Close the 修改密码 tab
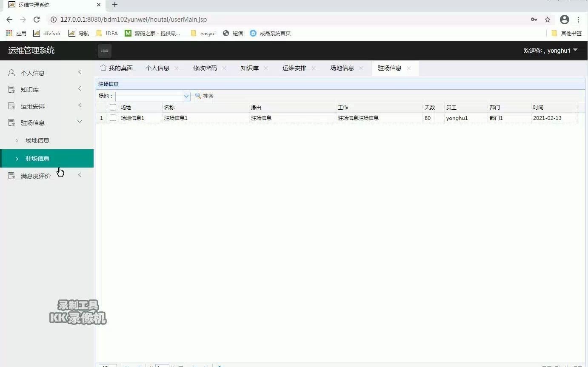Viewport: 588px width, 367px height. point(224,68)
